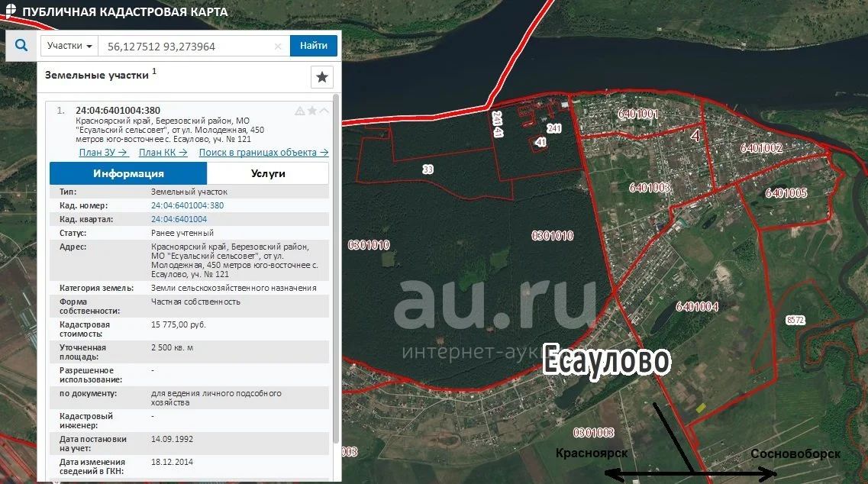Add parcel 24:04:6401004:380 to favorites
868x484 pixels.
pyautogui.click(x=312, y=111)
